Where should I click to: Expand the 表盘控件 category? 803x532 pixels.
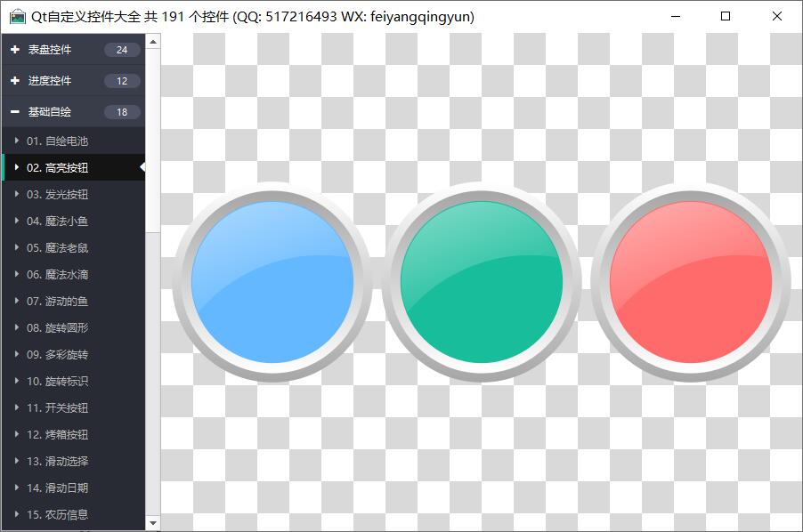(50, 50)
